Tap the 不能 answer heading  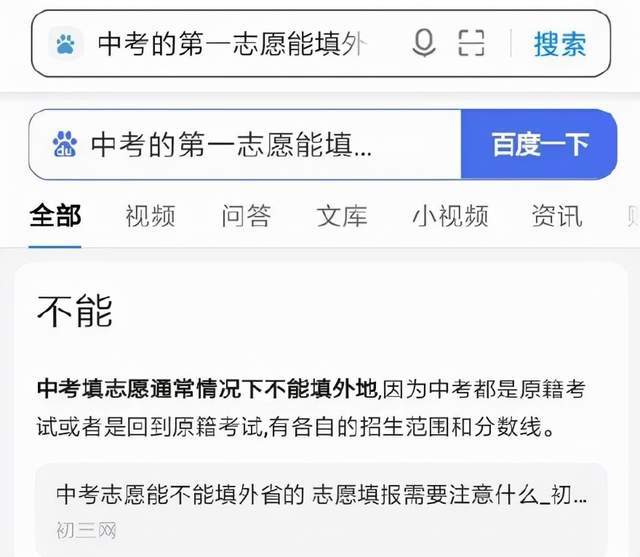point(75,311)
